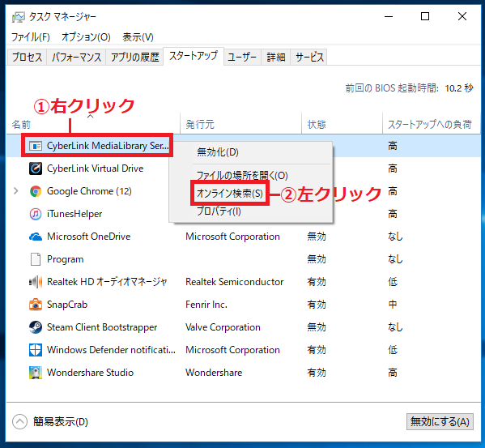This screenshot has width=485, height=448.
Task: Click the Google Chrome icon
Action: tap(36, 191)
